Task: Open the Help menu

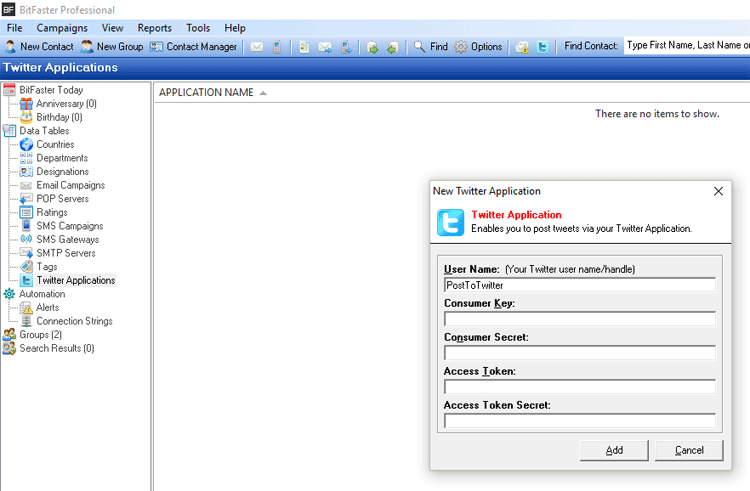Action: (235, 28)
